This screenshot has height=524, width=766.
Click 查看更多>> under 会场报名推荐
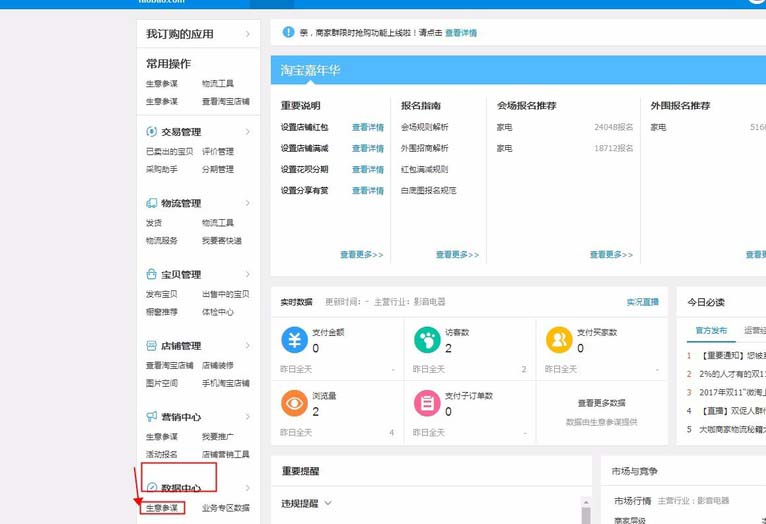[x=611, y=254]
